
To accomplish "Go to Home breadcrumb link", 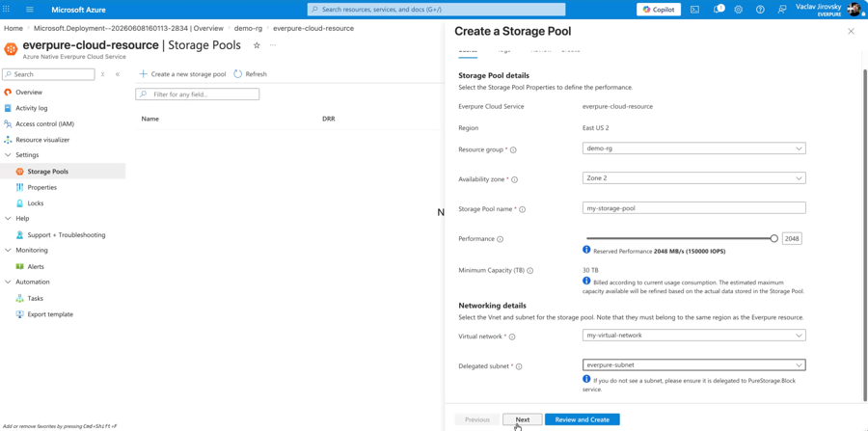I will tap(14, 28).
